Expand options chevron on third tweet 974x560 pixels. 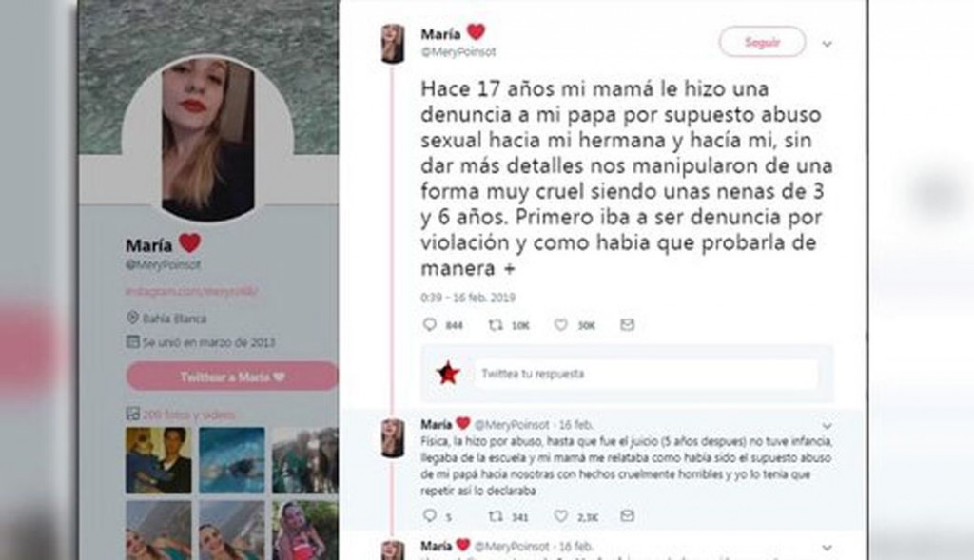pyautogui.click(x=827, y=548)
